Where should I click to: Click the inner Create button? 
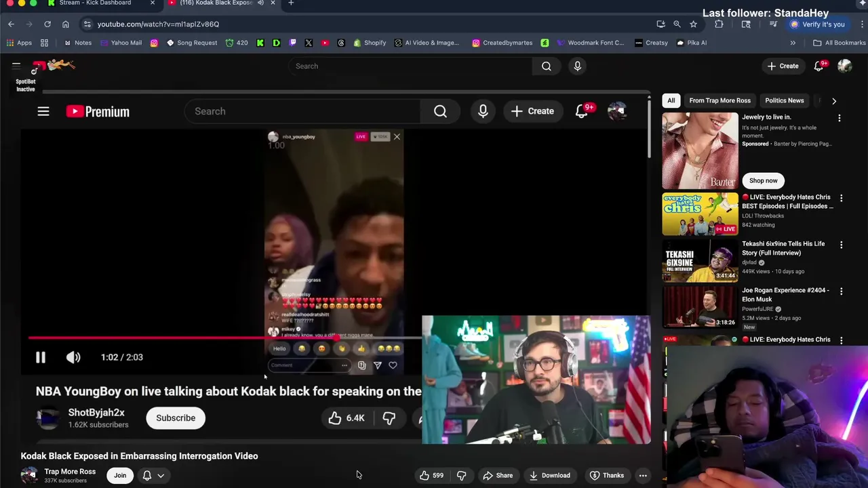(532, 111)
